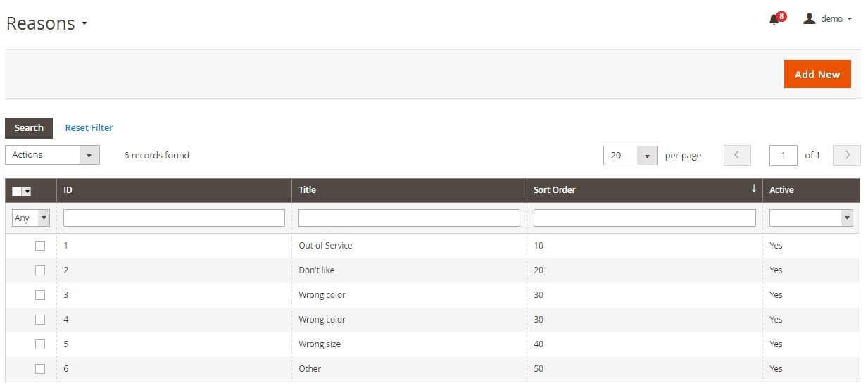
Task: Click the sort order value 20
Action: [539, 270]
